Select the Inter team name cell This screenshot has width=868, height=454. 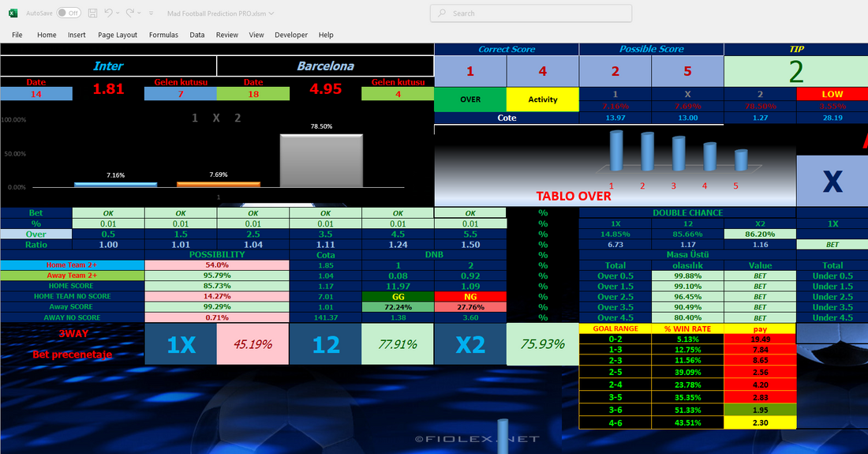[109, 66]
